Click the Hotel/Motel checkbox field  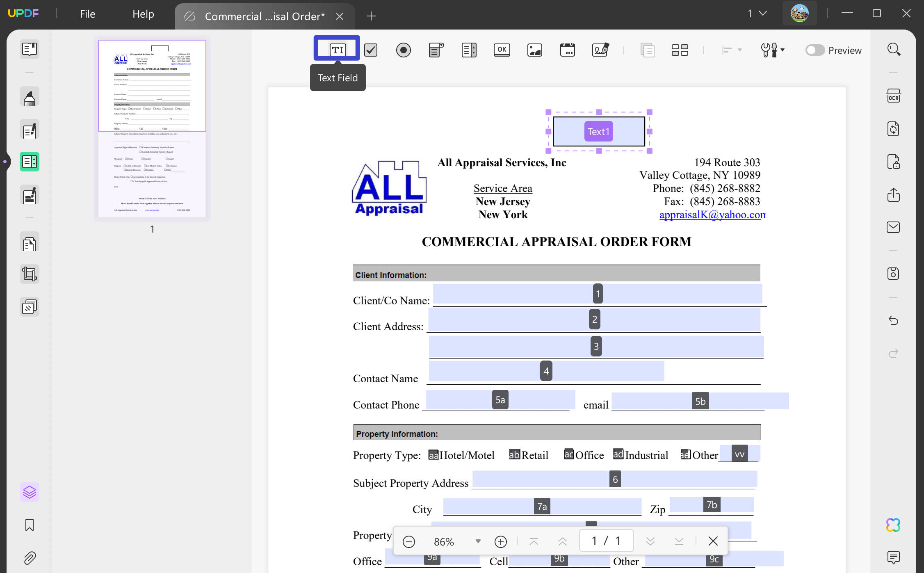[x=433, y=455]
